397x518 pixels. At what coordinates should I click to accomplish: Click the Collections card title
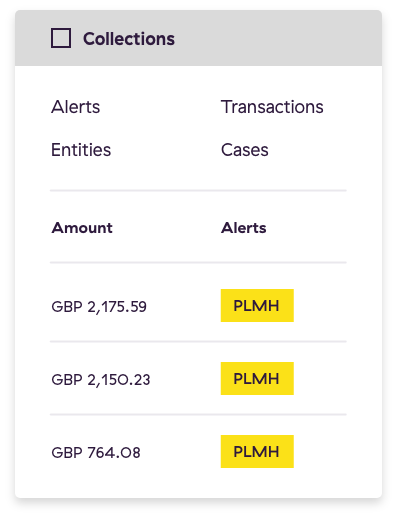pos(129,39)
